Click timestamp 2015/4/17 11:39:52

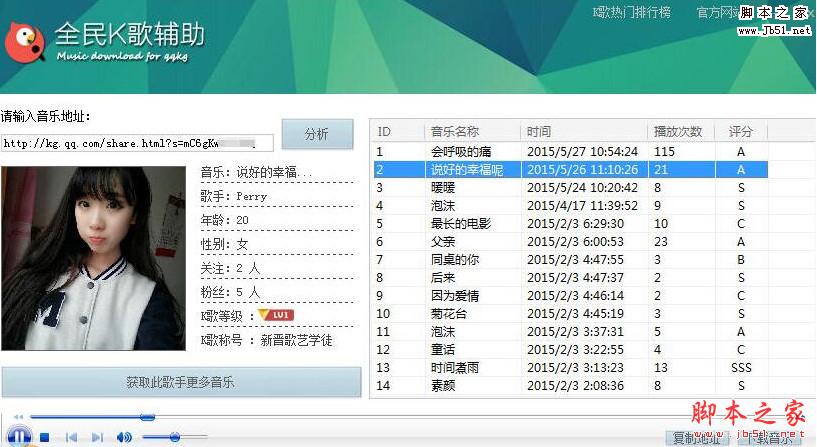583,206
